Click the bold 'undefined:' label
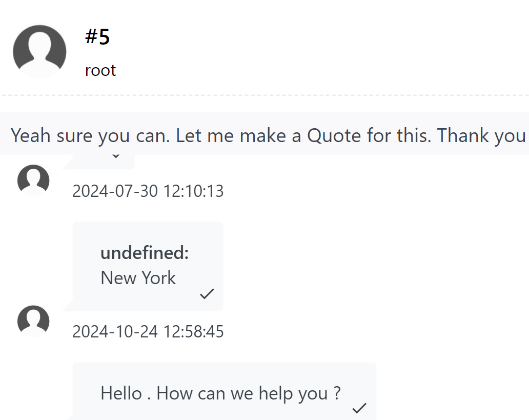 145,253
